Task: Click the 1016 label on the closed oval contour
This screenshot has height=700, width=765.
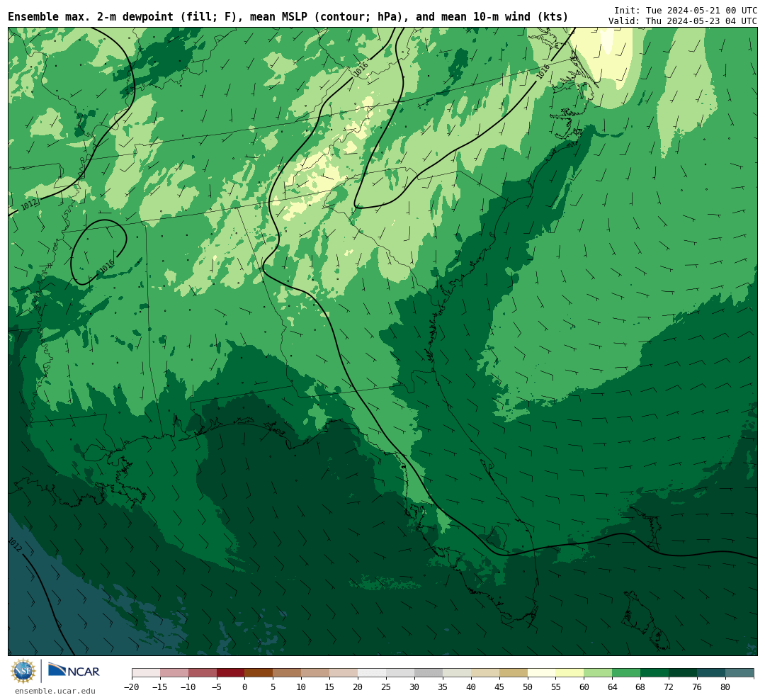Action: (x=107, y=266)
